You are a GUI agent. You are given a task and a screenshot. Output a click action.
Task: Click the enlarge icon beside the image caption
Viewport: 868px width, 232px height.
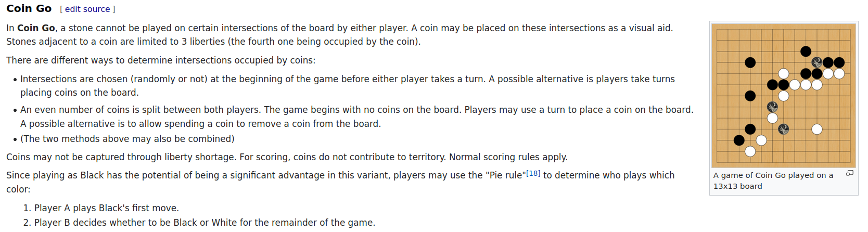tap(850, 173)
